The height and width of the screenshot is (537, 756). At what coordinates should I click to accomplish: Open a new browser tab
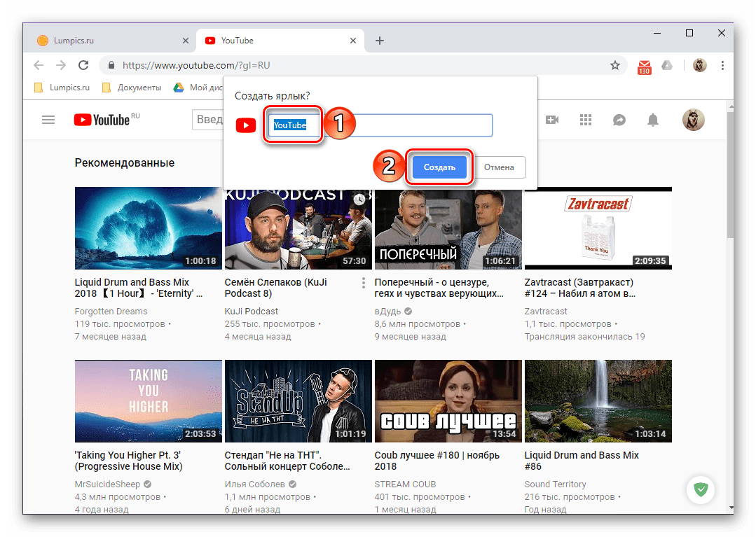click(380, 41)
